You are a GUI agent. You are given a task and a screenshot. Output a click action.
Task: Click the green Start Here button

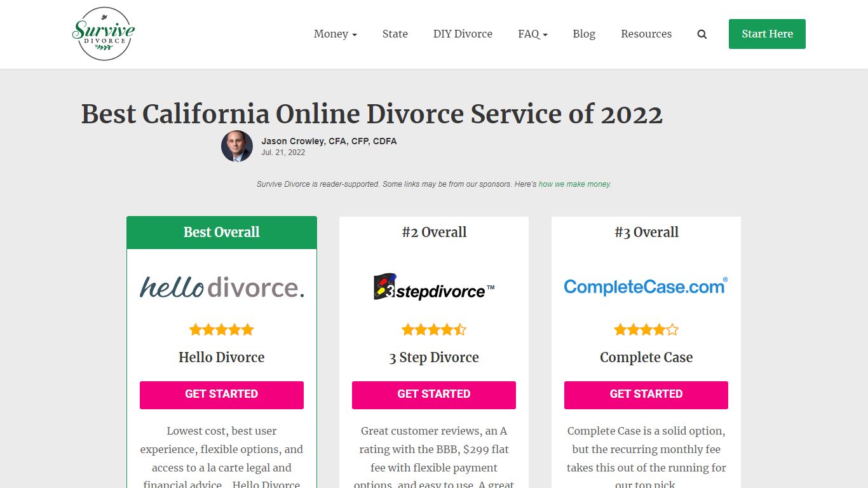(x=767, y=34)
